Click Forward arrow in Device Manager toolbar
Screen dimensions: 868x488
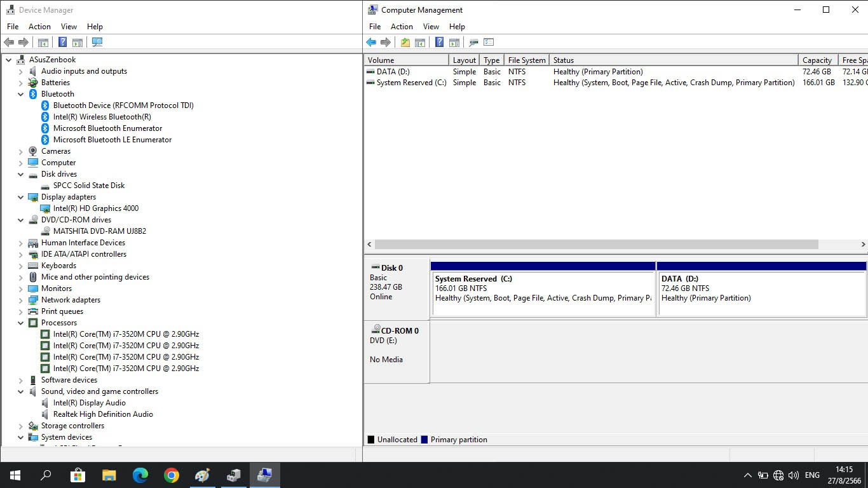click(24, 43)
